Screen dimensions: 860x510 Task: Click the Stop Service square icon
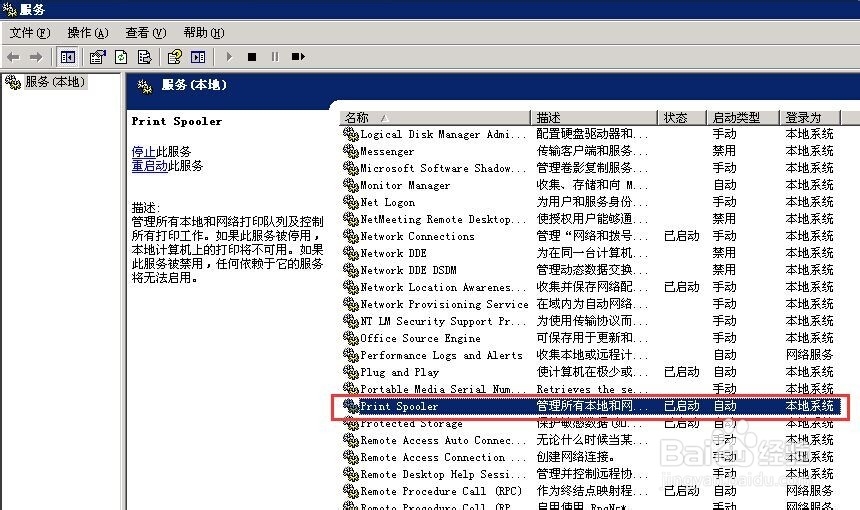pyautogui.click(x=252, y=57)
